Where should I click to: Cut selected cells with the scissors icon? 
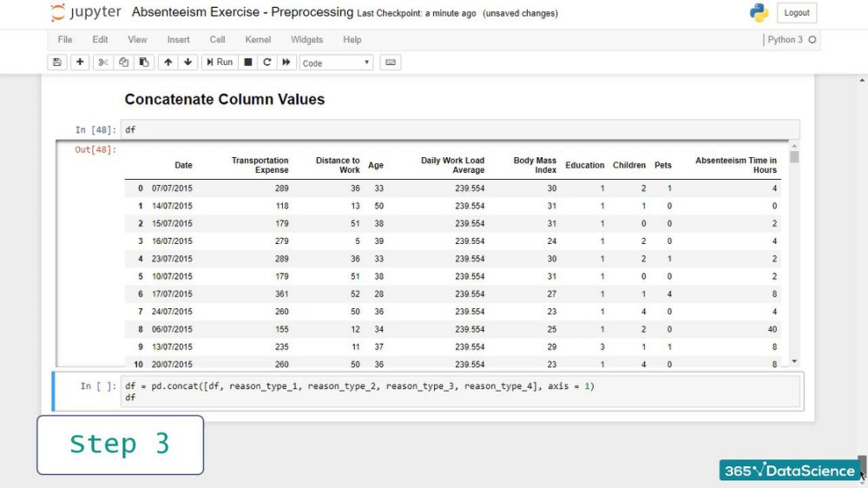pos(103,62)
